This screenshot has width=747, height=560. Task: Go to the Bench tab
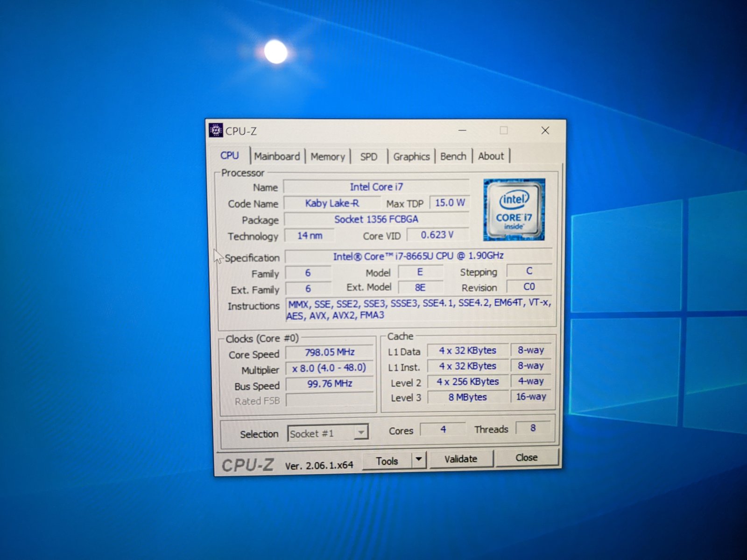click(x=453, y=156)
